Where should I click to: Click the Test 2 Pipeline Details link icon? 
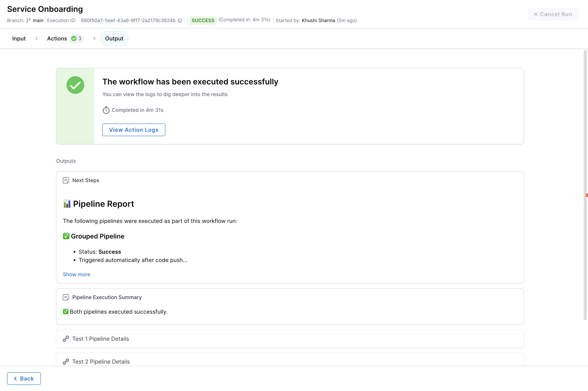coord(66,362)
